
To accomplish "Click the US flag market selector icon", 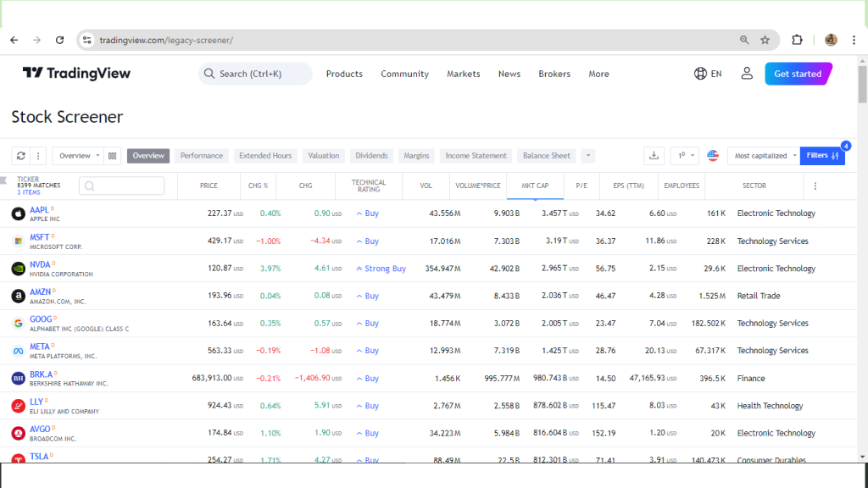I will point(713,156).
